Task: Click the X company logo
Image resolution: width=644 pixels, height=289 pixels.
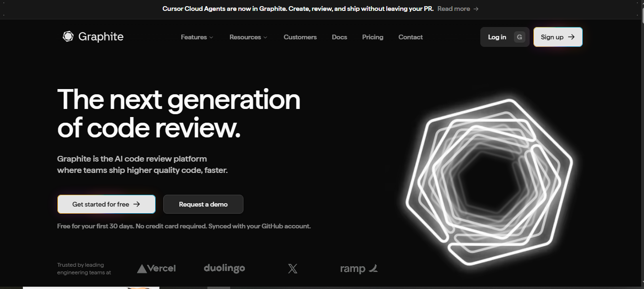Action: pyautogui.click(x=293, y=269)
